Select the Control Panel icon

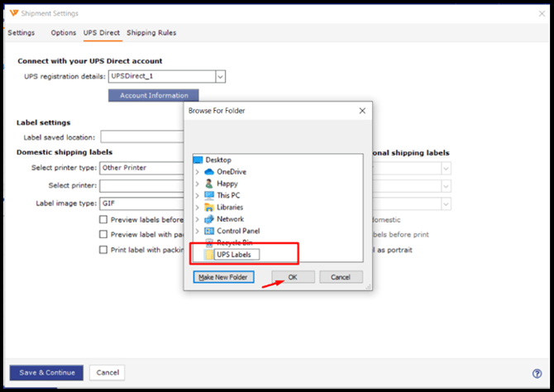point(209,231)
